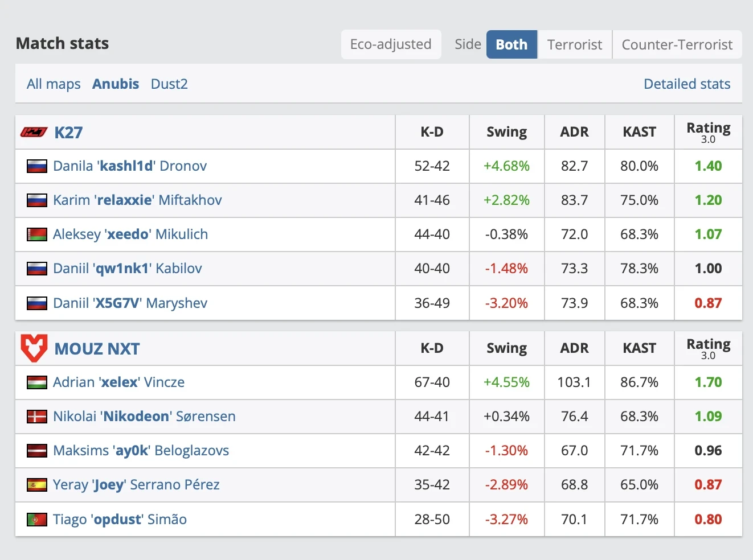Viewport: 753px width, 560px height.
Task: Open Danila 'kashl1d' Dronov's player profile
Action: [x=130, y=166]
